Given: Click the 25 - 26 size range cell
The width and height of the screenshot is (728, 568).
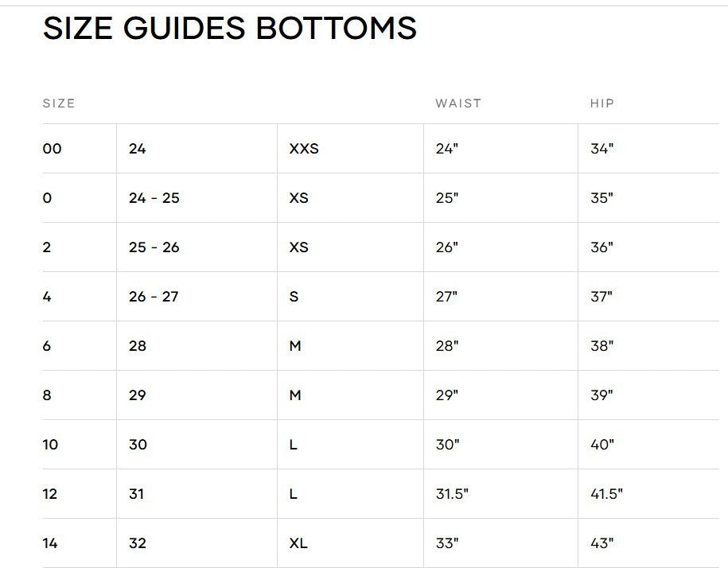Looking at the screenshot, I should (x=154, y=247).
